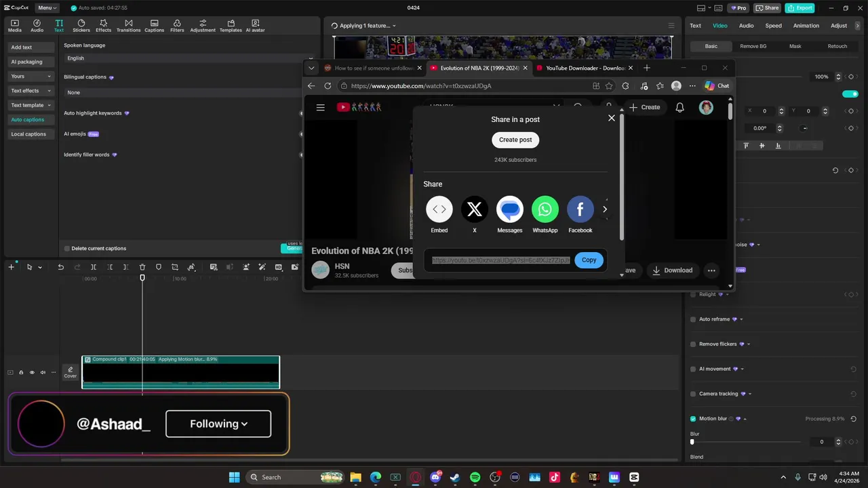Delete the selected clip with trash icon
Viewport: 868px width, 488px height.
point(142,267)
